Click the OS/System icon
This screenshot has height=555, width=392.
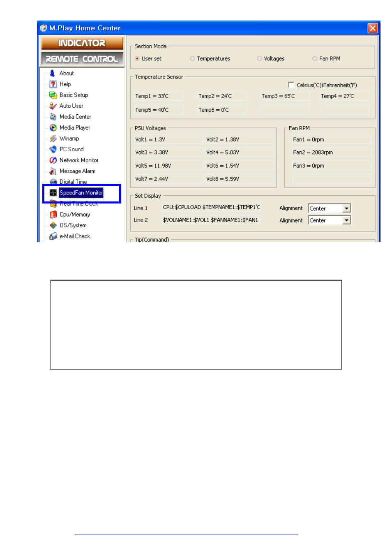click(53, 225)
